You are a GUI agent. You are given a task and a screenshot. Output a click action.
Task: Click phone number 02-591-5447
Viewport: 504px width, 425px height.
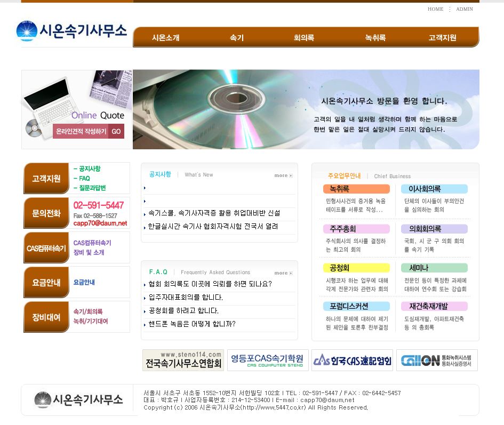(98, 205)
